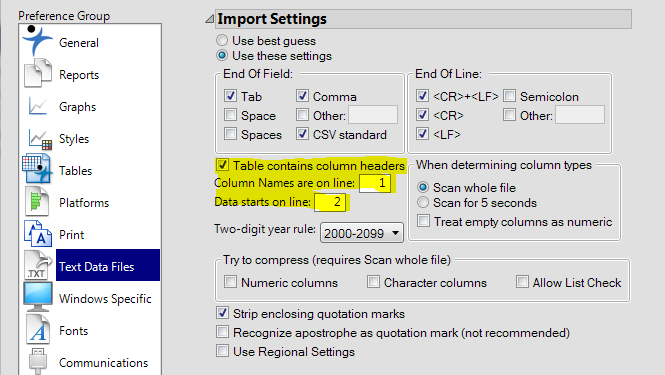Enable the Semicolon end-of-line checkbox

pos(509,95)
